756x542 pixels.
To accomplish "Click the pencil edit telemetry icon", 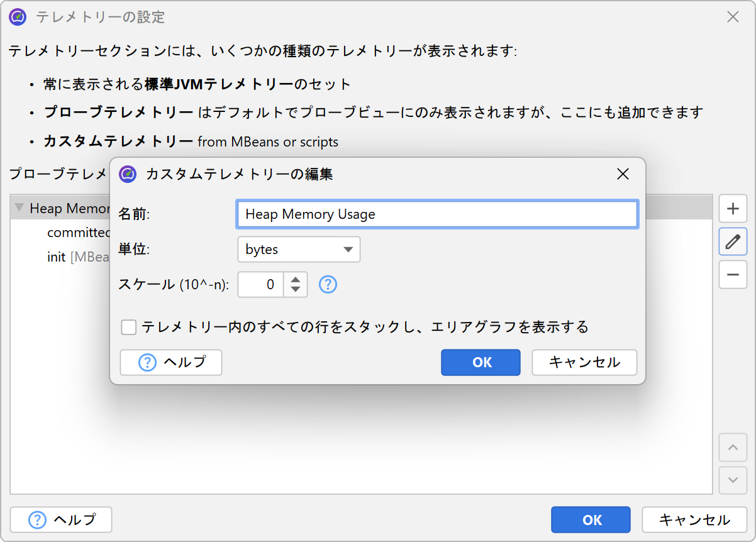I will click(733, 241).
